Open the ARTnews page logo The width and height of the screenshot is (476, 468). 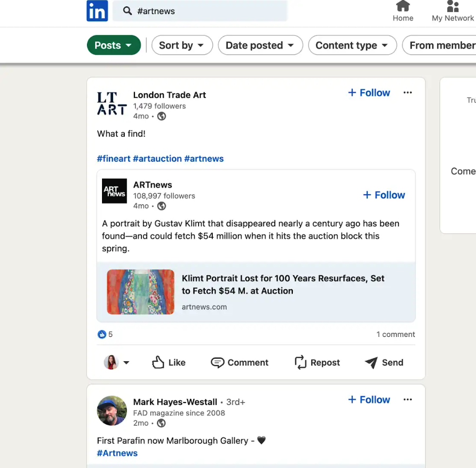114,191
